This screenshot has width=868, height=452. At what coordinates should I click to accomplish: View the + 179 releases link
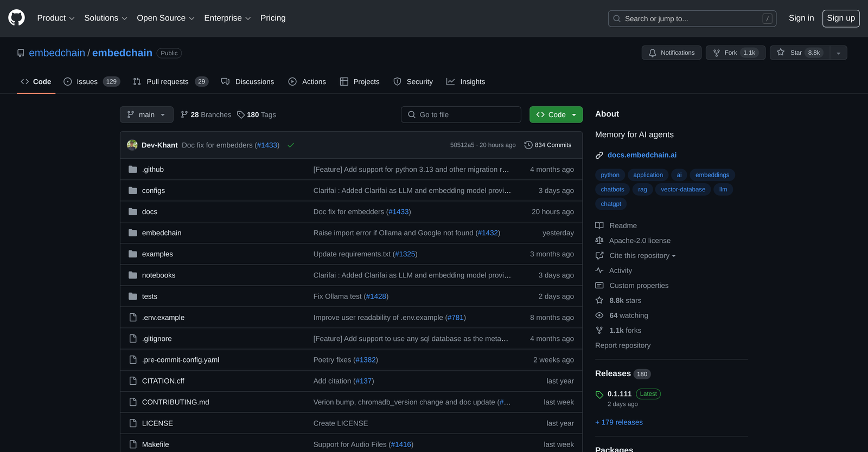[x=619, y=422]
